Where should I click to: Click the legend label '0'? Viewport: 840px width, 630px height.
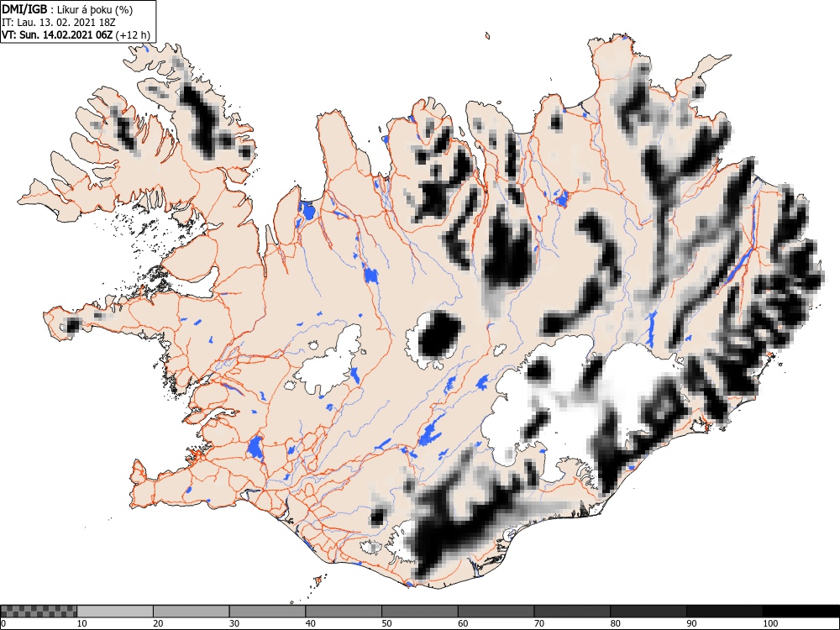click(x=3, y=623)
